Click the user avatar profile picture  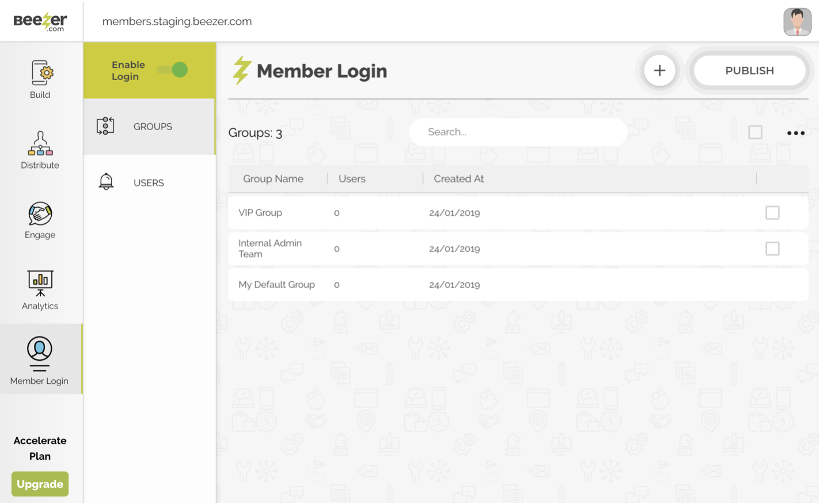[x=797, y=22]
